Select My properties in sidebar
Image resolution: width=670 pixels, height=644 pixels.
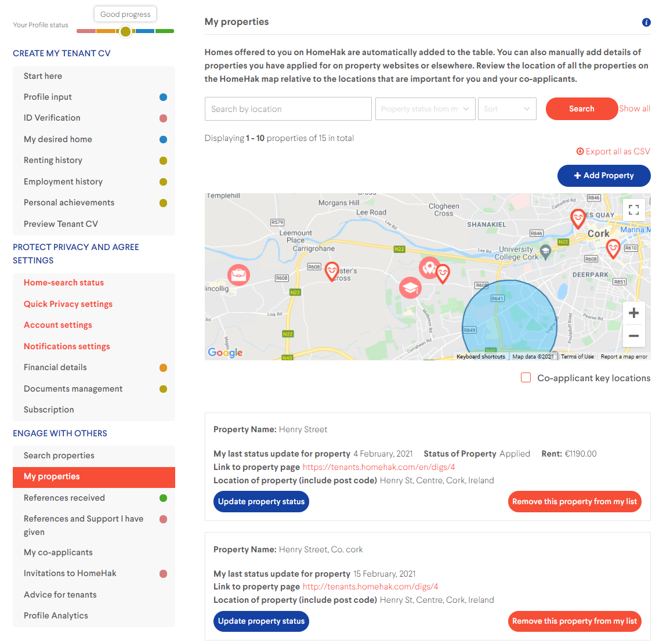coord(94,477)
